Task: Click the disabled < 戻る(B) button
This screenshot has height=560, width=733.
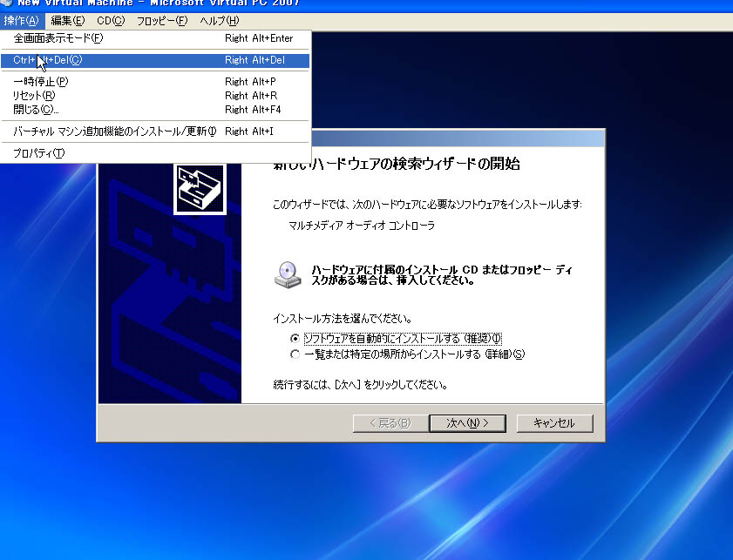Action: [x=390, y=423]
